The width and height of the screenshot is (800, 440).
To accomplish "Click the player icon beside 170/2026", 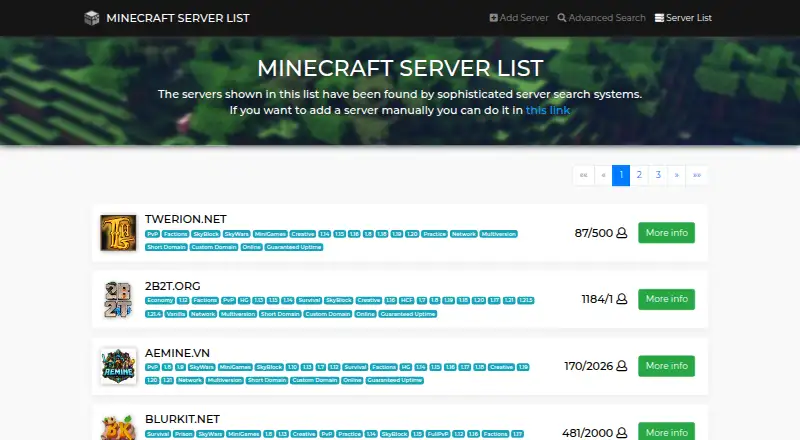I will [621, 366].
